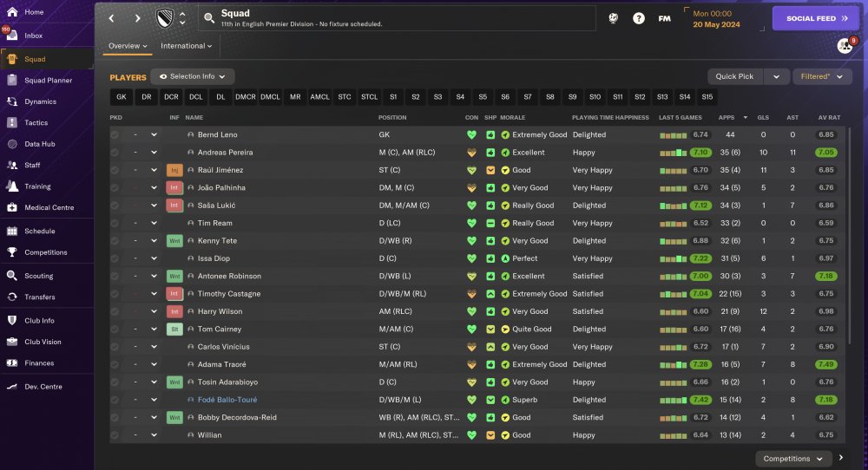Viewport: 868px width, 470px height.
Task: Tick the Bernd Leno pick checkbox
Action: pyautogui.click(x=115, y=135)
